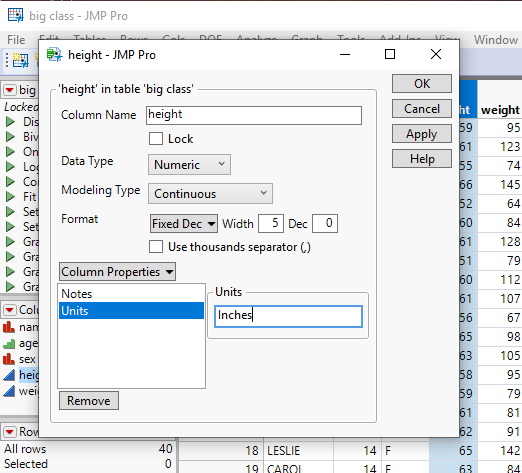Click weight value 142 in LESLIE row
The width and height of the screenshot is (522, 473).
point(510,451)
